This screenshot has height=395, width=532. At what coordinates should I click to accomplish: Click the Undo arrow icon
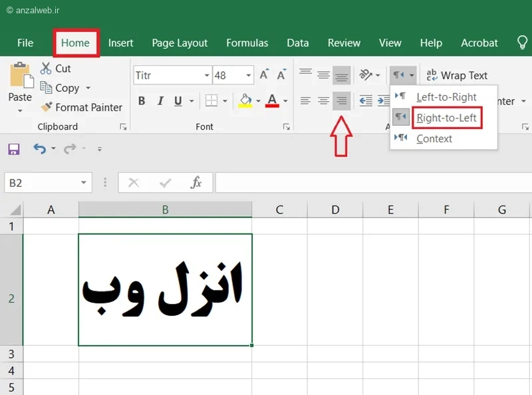pos(40,149)
